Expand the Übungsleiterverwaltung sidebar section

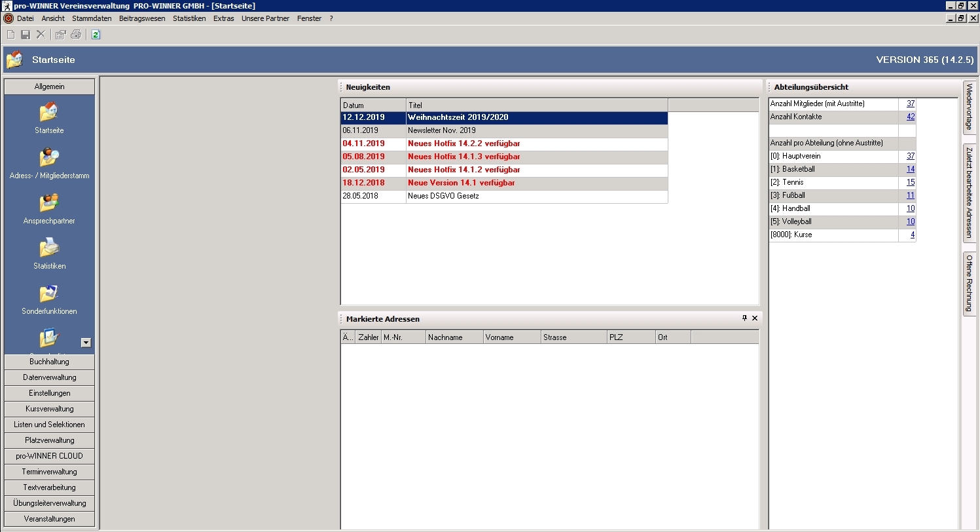tap(49, 503)
